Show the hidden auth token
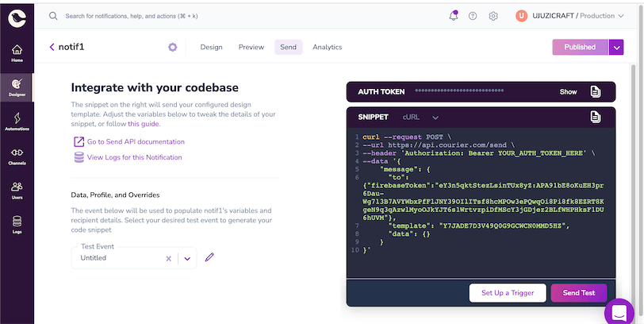The height and width of the screenshot is (324, 644). tap(568, 92)
